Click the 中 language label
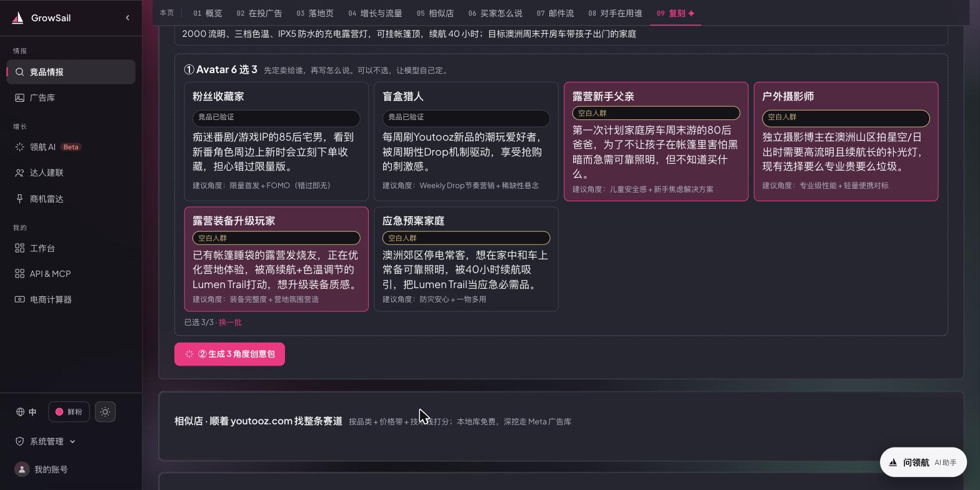Screen dimensions: 980x490 [32, 412]
